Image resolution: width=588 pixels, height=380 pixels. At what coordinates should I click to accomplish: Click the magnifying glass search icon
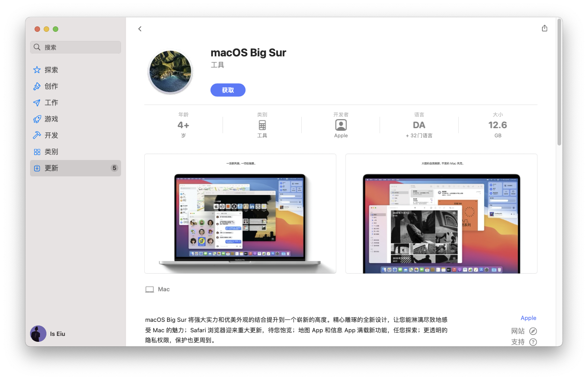(x=37, y=47)
